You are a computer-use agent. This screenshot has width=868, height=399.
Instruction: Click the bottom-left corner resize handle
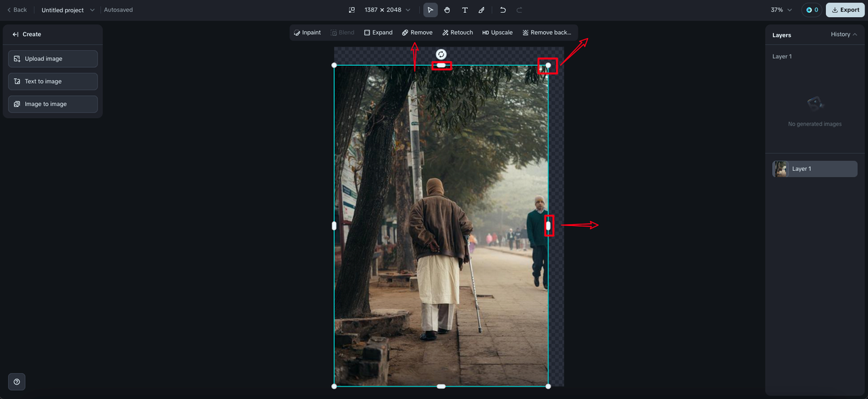[x=334, y=386]
